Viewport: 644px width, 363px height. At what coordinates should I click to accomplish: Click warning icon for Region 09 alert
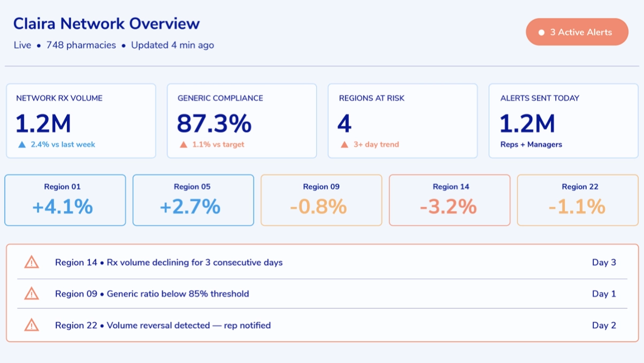click(32, 293)
